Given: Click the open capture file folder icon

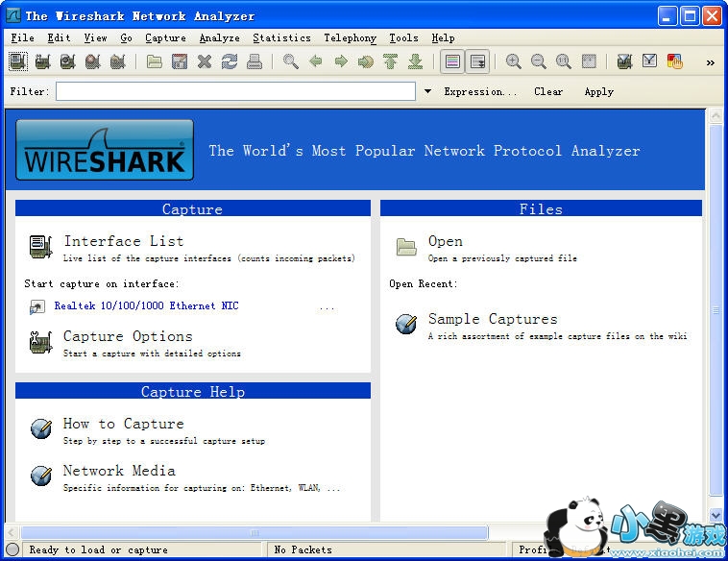Looking at the screenshot, I should pyautogui.click(x=155, y=62).
